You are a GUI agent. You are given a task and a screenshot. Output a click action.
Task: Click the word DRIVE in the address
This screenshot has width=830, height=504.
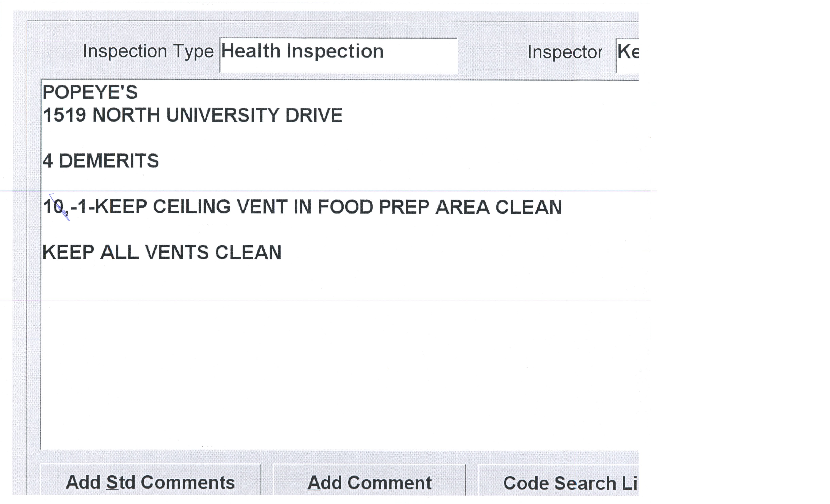click(314, 115)
